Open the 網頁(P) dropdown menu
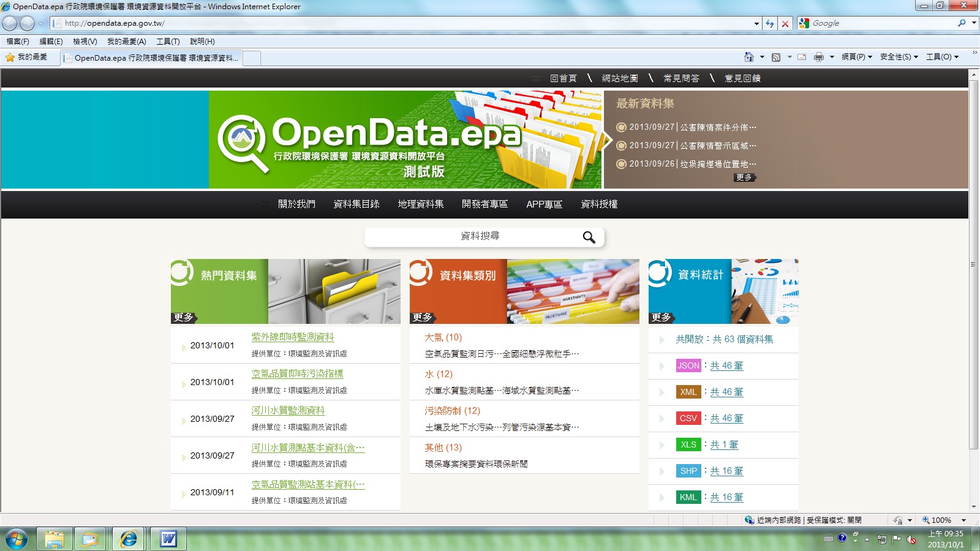 point(857,57)
